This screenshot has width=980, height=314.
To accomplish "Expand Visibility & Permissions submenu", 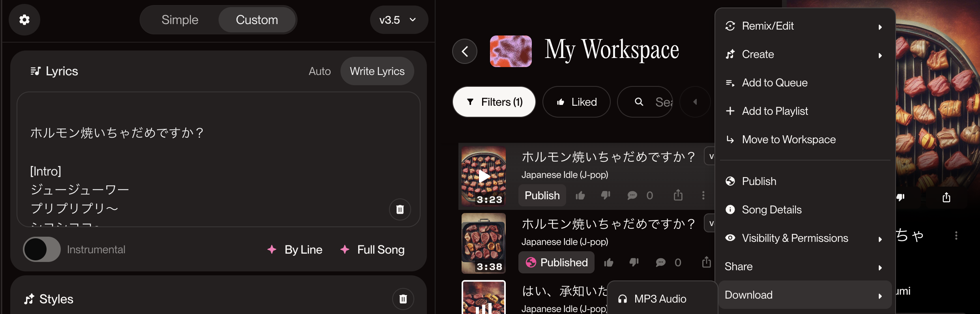I will 805,238.
